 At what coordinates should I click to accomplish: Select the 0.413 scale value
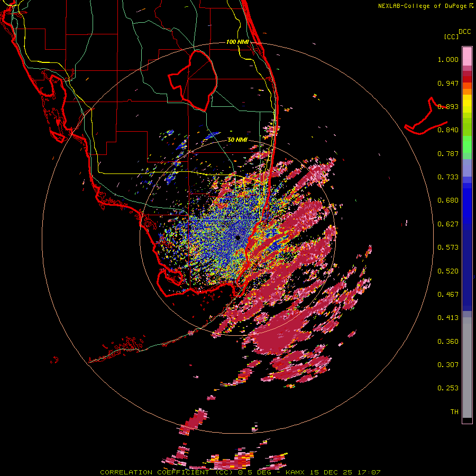click(x=448, y=318)
